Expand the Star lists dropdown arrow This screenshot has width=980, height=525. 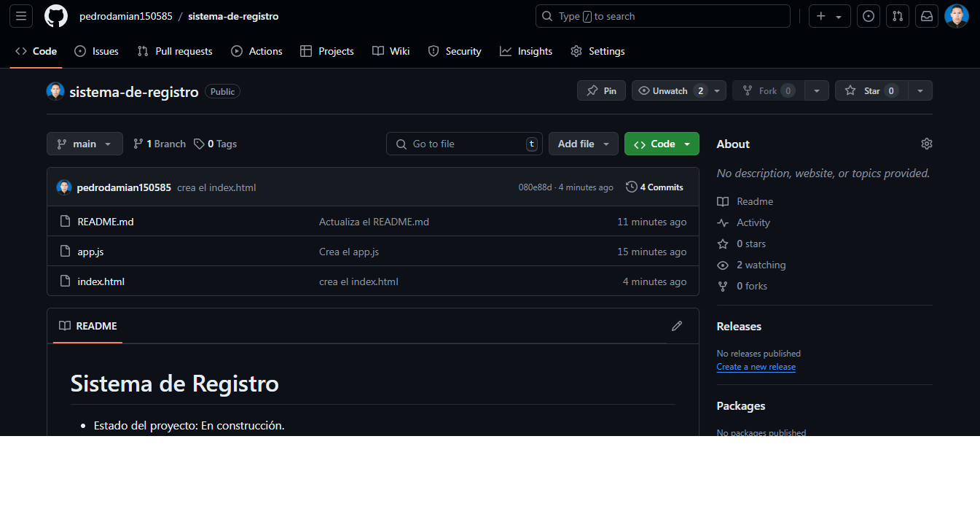point(921,90)
